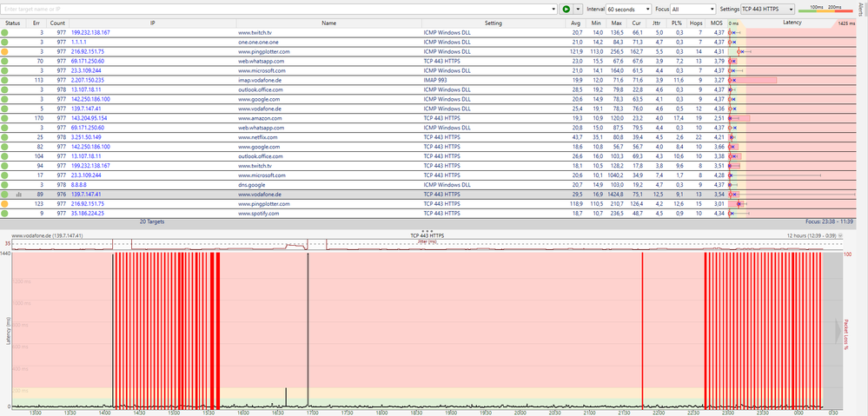Click the three-dot divider handle above the graph
868x416 pixels.
(x=427, y=231)
